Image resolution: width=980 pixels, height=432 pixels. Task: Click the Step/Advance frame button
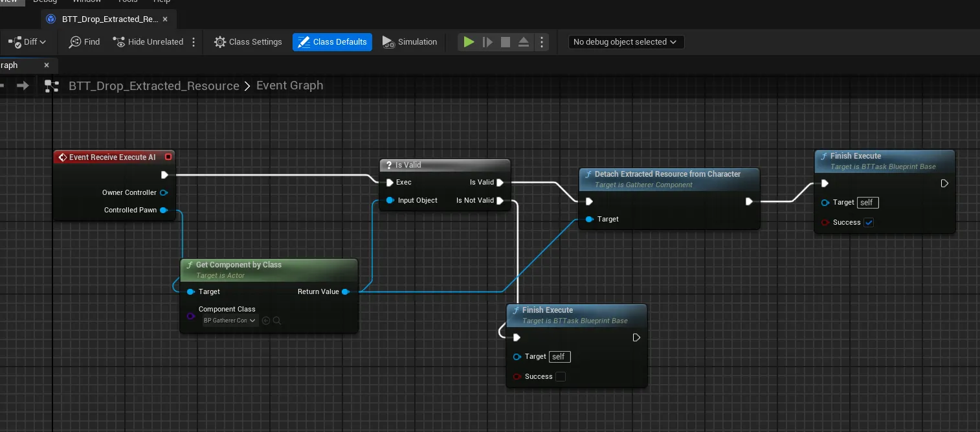coord(487,42)
